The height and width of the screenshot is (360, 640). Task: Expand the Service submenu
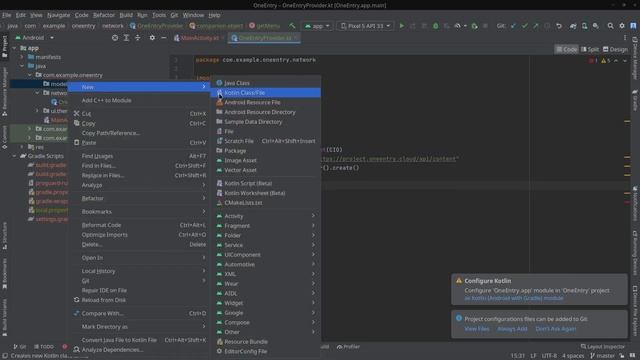click(265, 245)
